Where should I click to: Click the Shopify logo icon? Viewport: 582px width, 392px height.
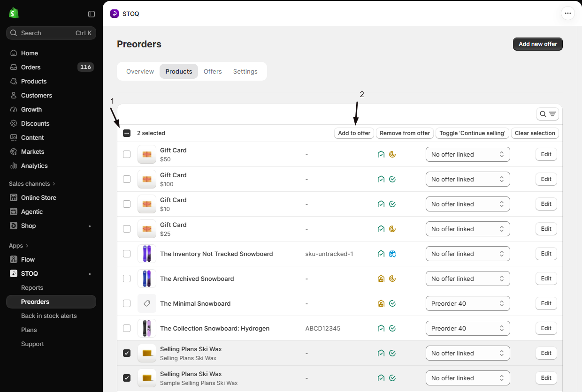[x=14, y=13]
